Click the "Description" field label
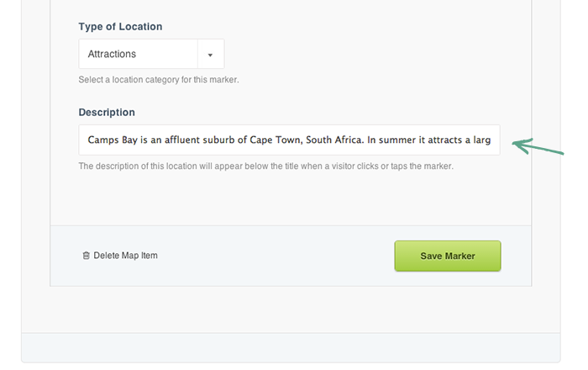 [107, 112]
